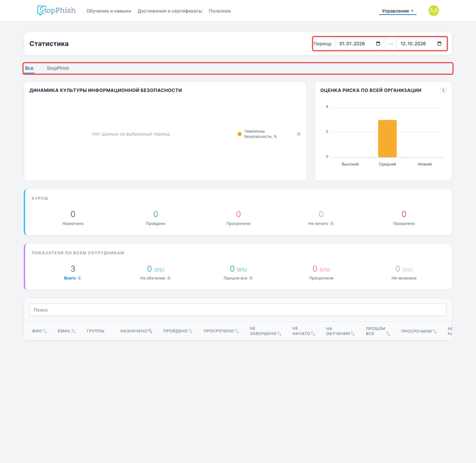This screenshot has width=476, height=463.
Task: Select the Все tab
Action: click(x=29, y=68)
